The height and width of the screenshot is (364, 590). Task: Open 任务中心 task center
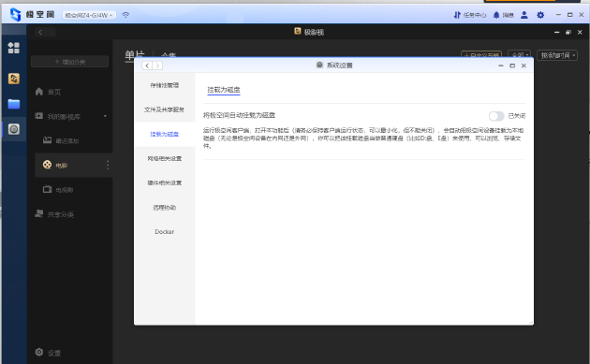tap(470, 15)
